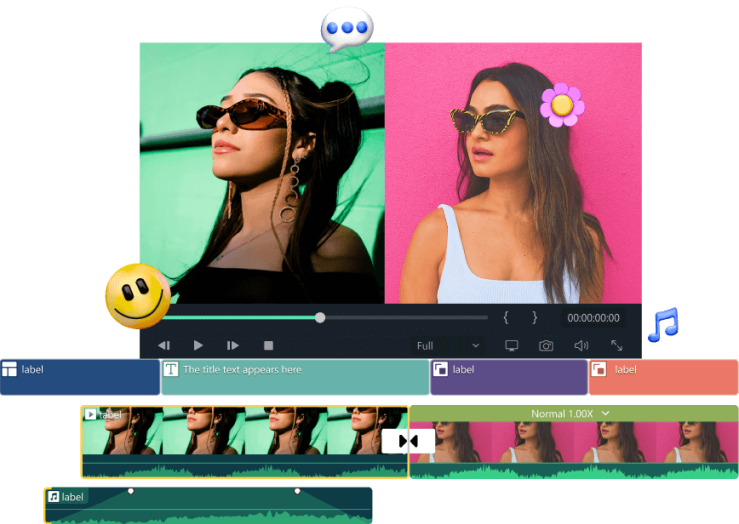Select the coral orange label clip
The height and width of the screenshot is (524, 739).
point(664,377)
